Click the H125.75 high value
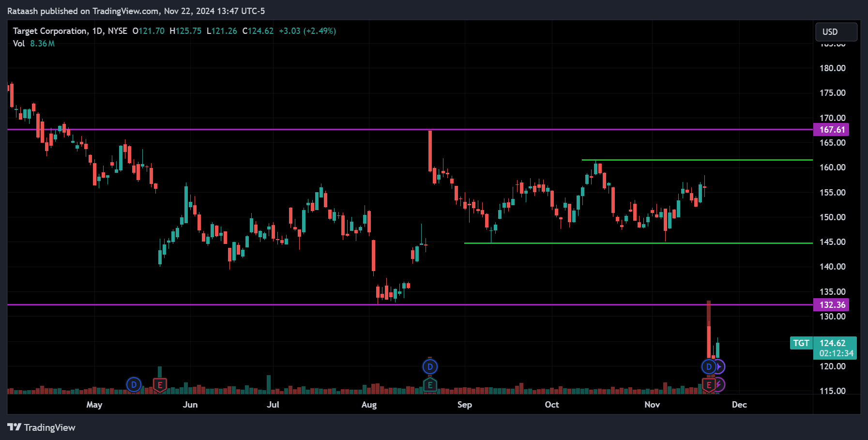Viewport: 868px width, 440px height. 185,31
